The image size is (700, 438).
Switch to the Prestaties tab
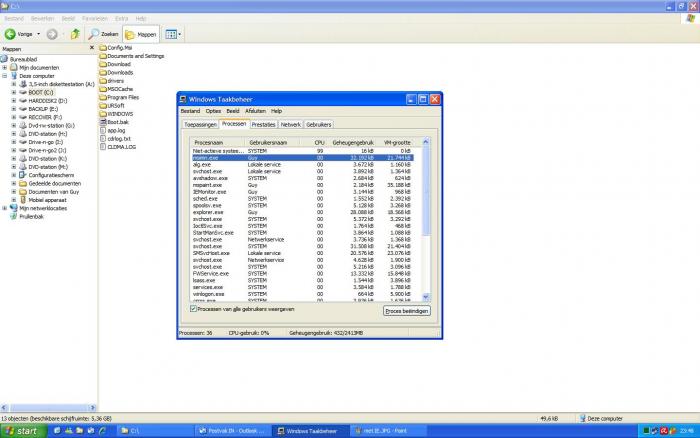(x=263, y=124)
